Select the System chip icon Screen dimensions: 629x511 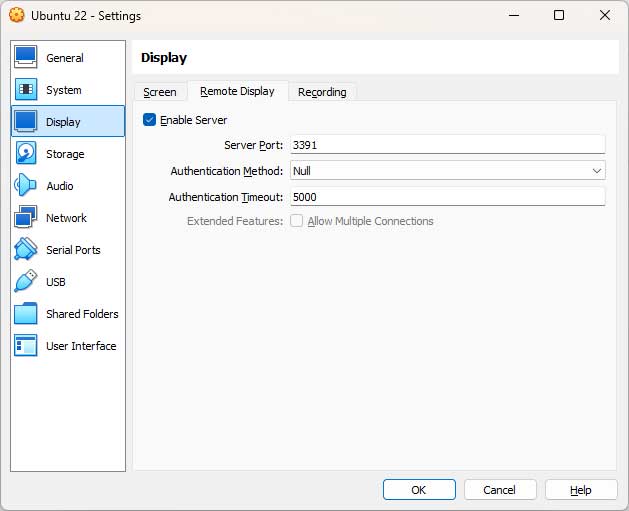click(x=26, y=89)
